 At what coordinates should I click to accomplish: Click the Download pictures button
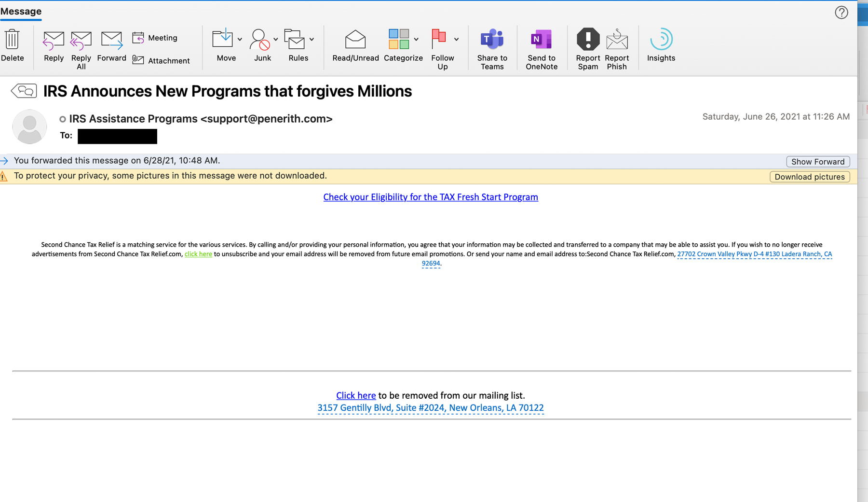coord(809,177)
